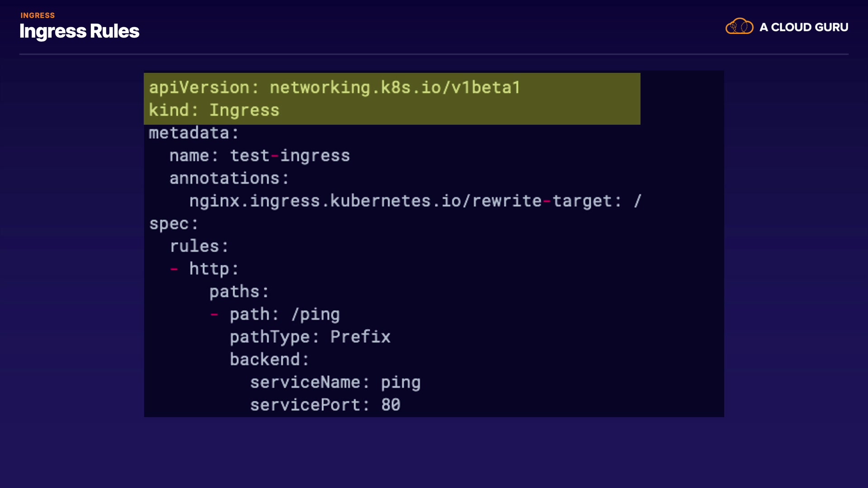Click the spec: key
This screenshot has height=488, width=868.
coord(174,224)
